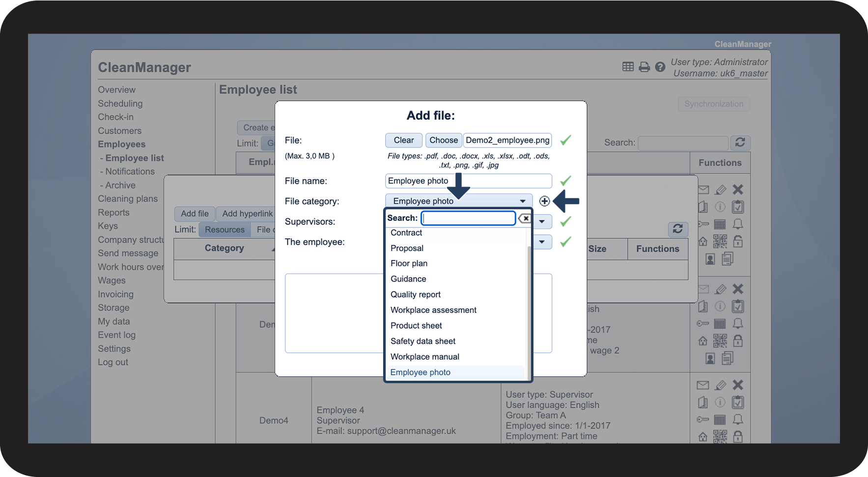Viewport: 868px width, 477px height.
Task: Refresh the employee list beside Search field
Action: click(x=740, y=142)
